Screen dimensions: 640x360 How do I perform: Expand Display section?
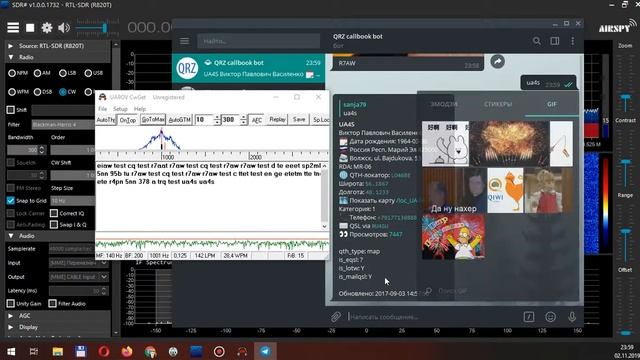point(11,327)
